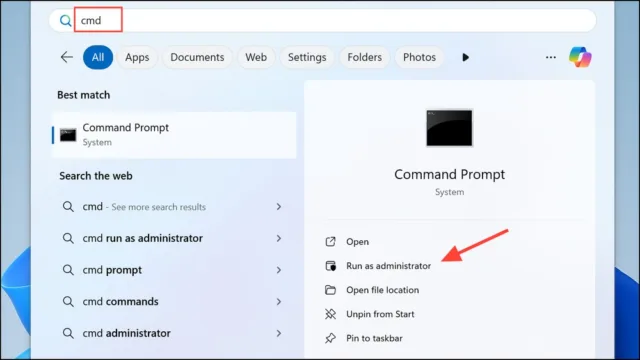
Task: Click the search field containing 'cmd'
Action: (x=322, y=20)
